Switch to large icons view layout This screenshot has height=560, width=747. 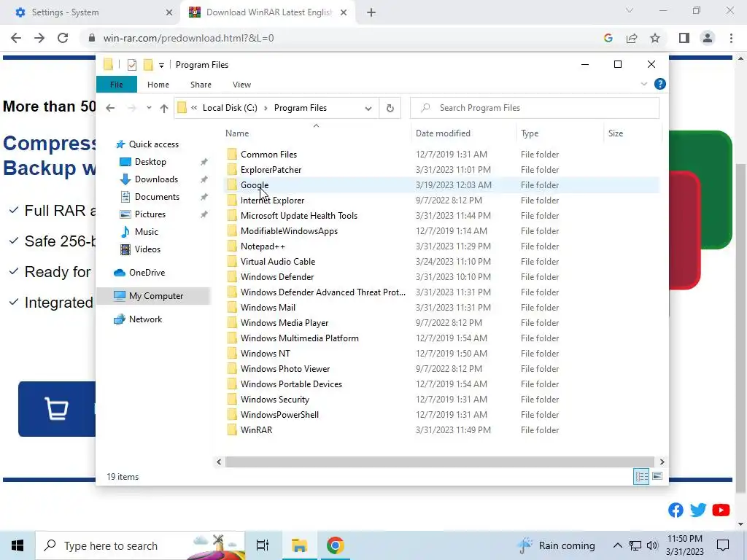click(x=657, y=476)
